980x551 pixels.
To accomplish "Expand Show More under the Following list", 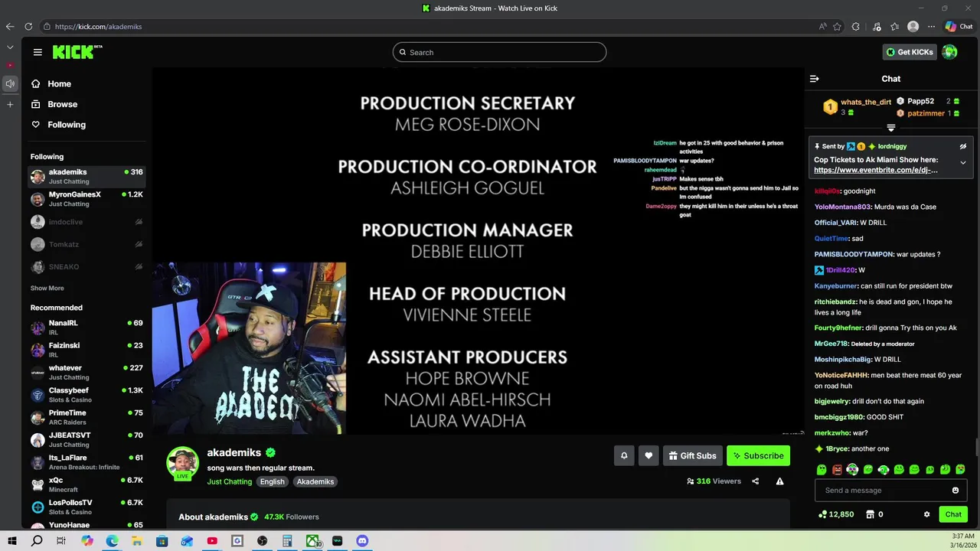I will 47,289.
